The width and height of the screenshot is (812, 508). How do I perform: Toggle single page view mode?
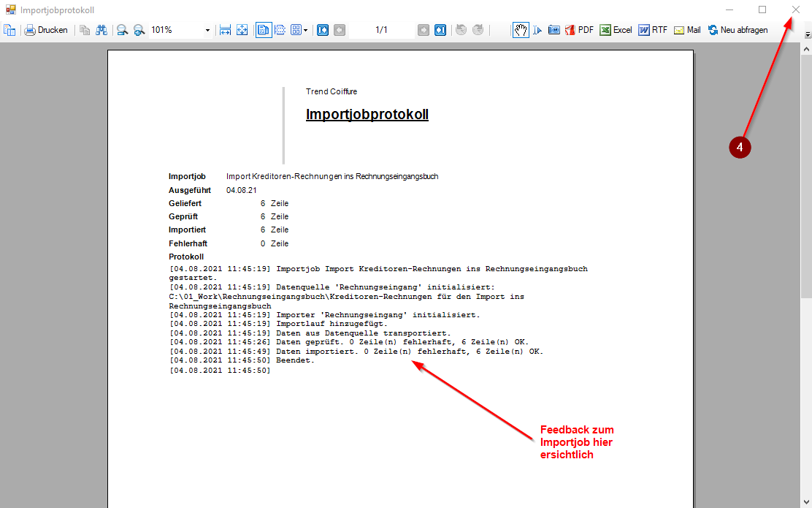tap(263, 30)
